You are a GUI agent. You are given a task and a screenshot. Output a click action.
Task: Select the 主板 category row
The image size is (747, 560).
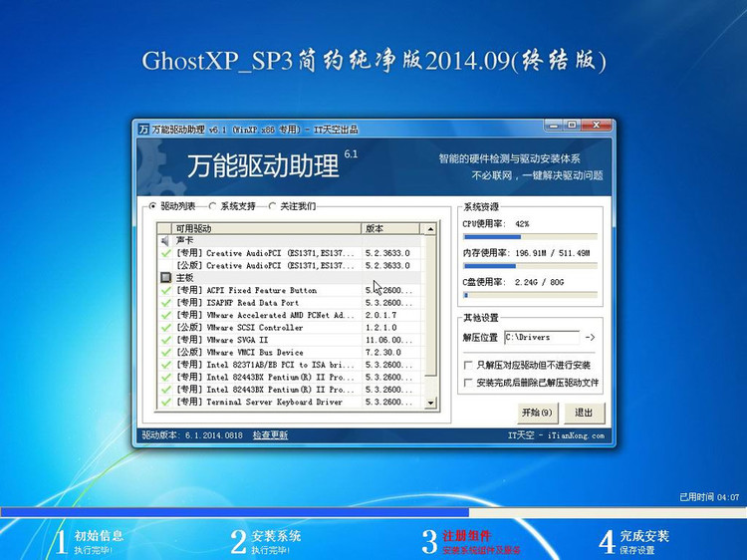coord(289,277)
